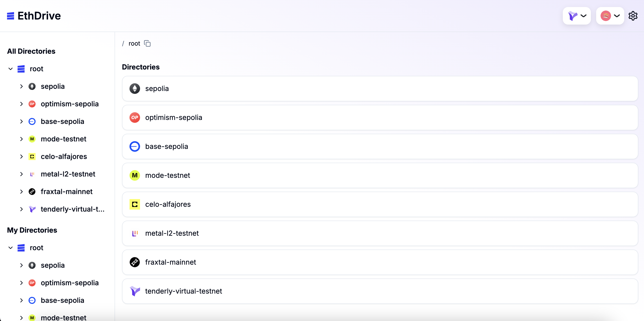Expand sepolia under All Directories
Screen dimensions: 644x321
[x=22, y=86]
